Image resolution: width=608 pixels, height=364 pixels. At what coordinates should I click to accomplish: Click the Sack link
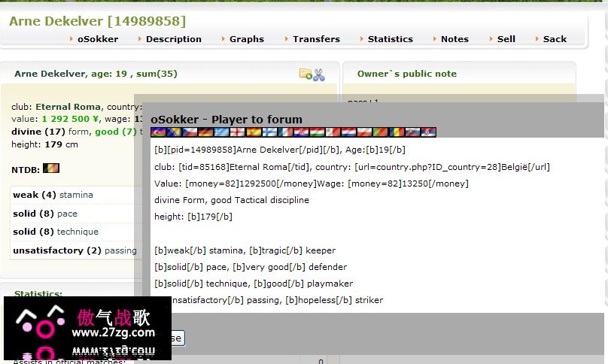(x=555, y=39)
